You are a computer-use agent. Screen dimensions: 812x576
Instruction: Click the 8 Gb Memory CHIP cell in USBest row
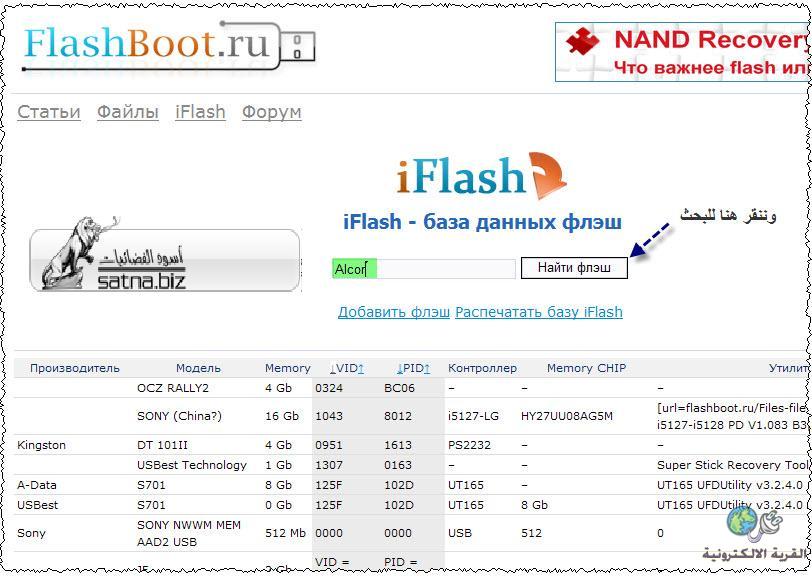pyautogui.click(x=534, y=505)
